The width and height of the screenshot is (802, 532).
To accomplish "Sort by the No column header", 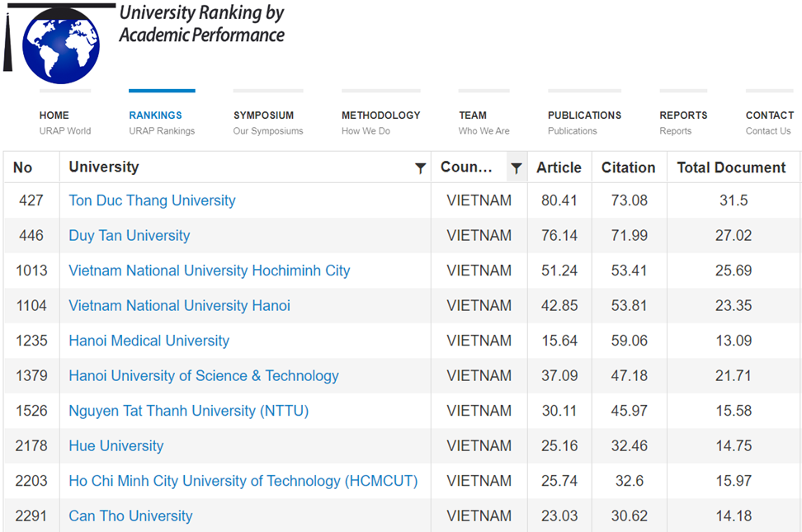I will pos(23,167).
